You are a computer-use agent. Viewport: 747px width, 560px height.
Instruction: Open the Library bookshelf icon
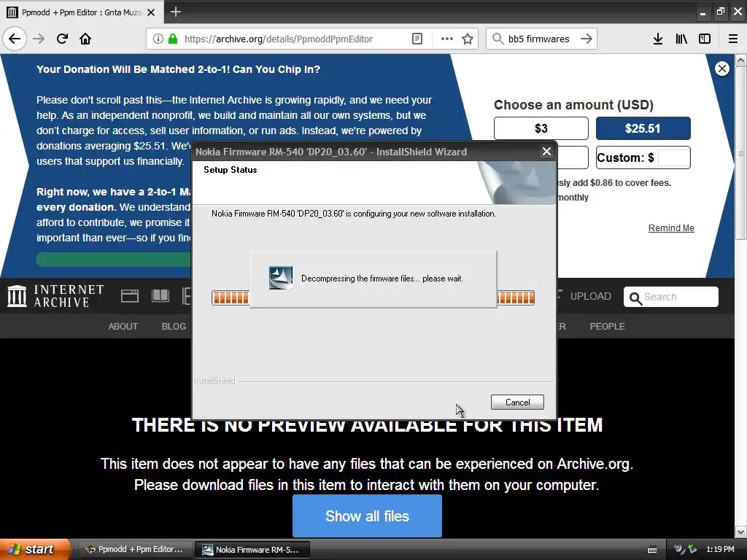(x=681, y=39)
